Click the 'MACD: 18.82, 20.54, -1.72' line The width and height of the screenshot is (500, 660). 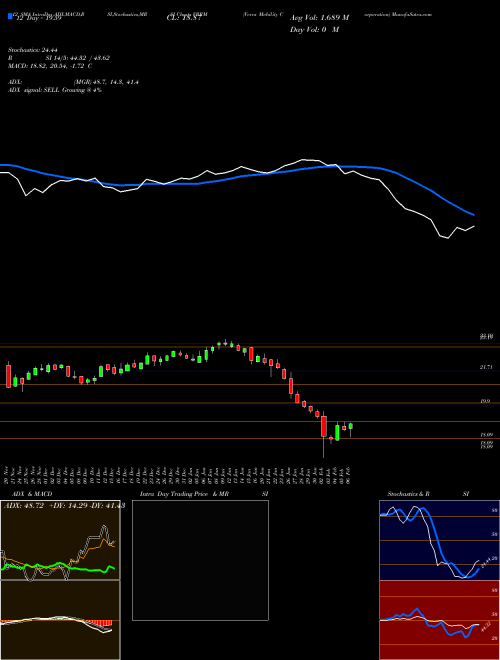click(x=47, y=66)
